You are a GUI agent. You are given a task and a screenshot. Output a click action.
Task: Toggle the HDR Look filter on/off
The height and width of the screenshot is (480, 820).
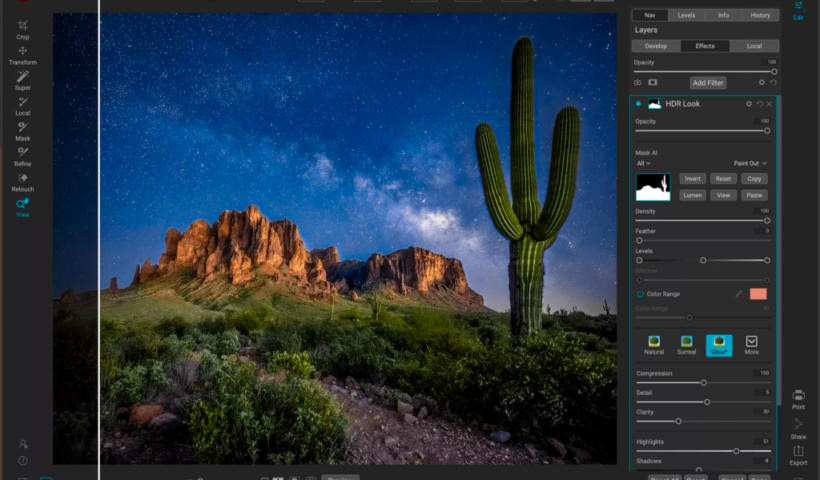638,104
